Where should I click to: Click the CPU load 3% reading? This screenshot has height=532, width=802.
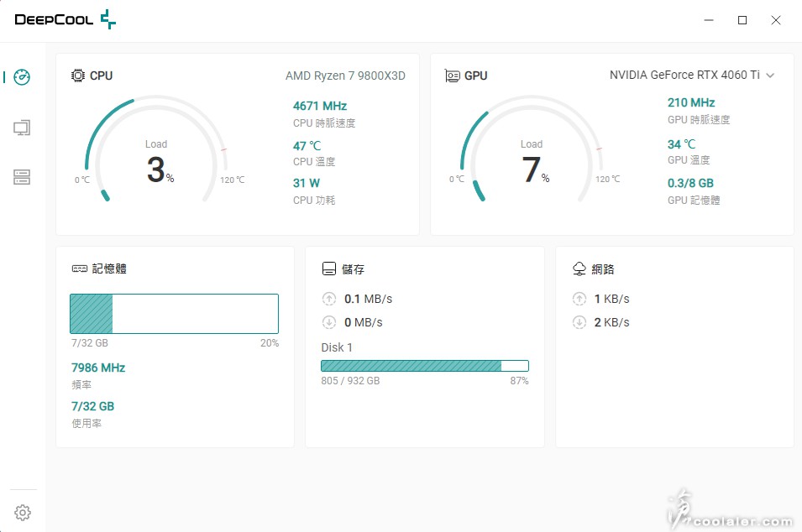click(x=160, y=170)
